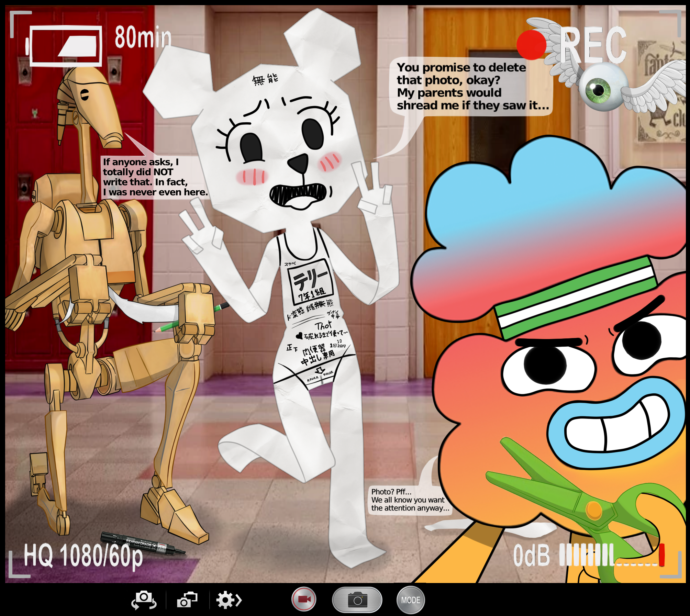Viewport: 690px width, 616px height.
Task: Click the white audio level meter bars
Action: [x=586, y=555]
